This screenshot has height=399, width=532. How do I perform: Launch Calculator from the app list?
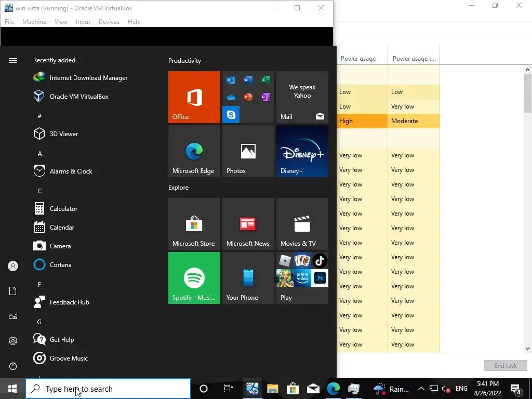pyautogui.click(x=56, y=209)
